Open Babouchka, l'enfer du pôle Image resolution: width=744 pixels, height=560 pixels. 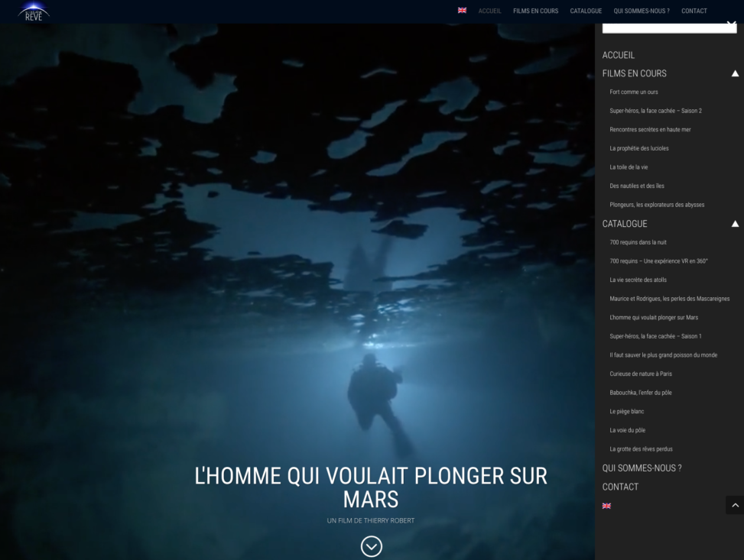[x=641, y=393]
